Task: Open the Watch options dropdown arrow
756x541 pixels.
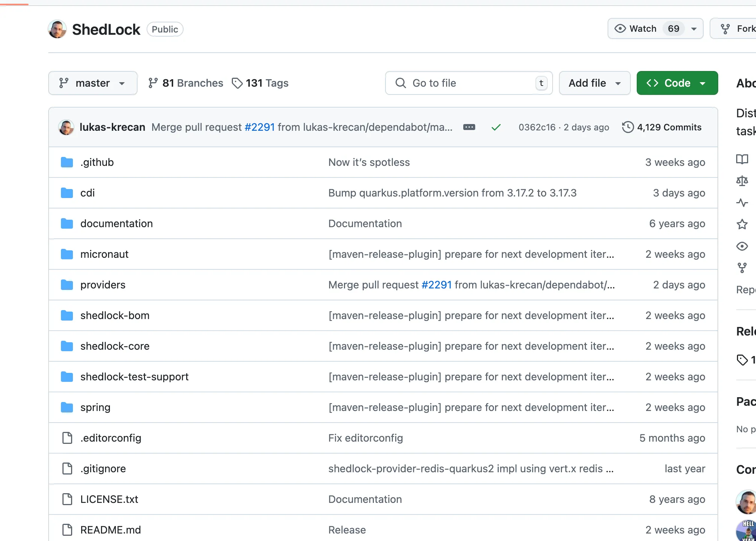Action: (x=694, y=29)
